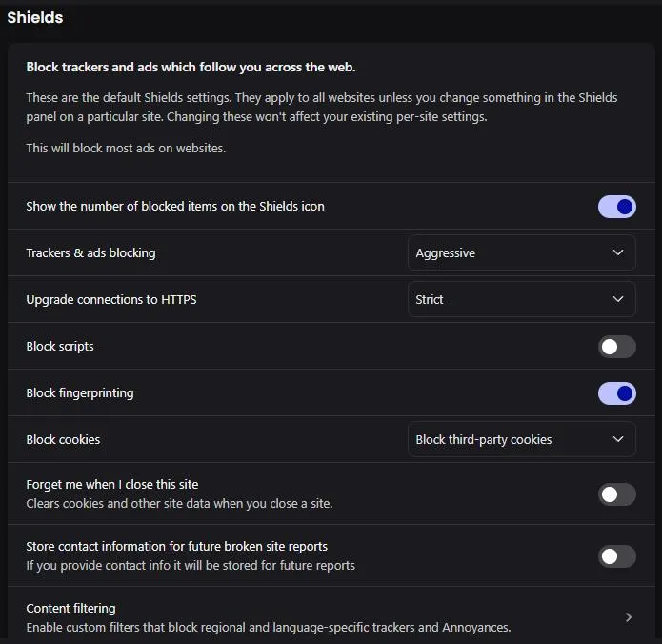The image size is (662, 644).
Task: Click the chevron beside Block third-party cookies
Action: coord(617,439)
